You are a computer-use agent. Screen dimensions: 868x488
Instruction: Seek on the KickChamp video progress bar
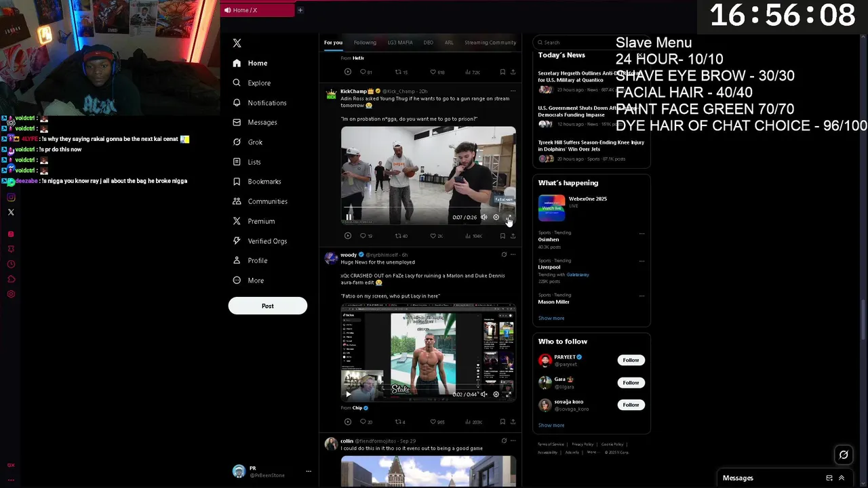pyautogui.click(x=429, y=208)
